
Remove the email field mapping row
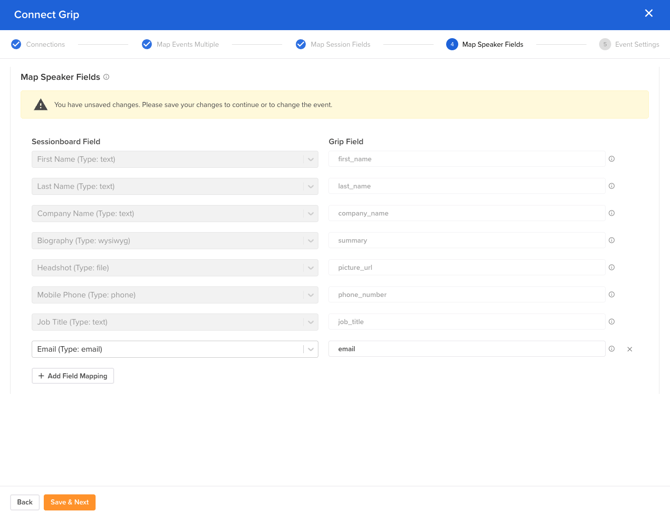click(629, 349)
